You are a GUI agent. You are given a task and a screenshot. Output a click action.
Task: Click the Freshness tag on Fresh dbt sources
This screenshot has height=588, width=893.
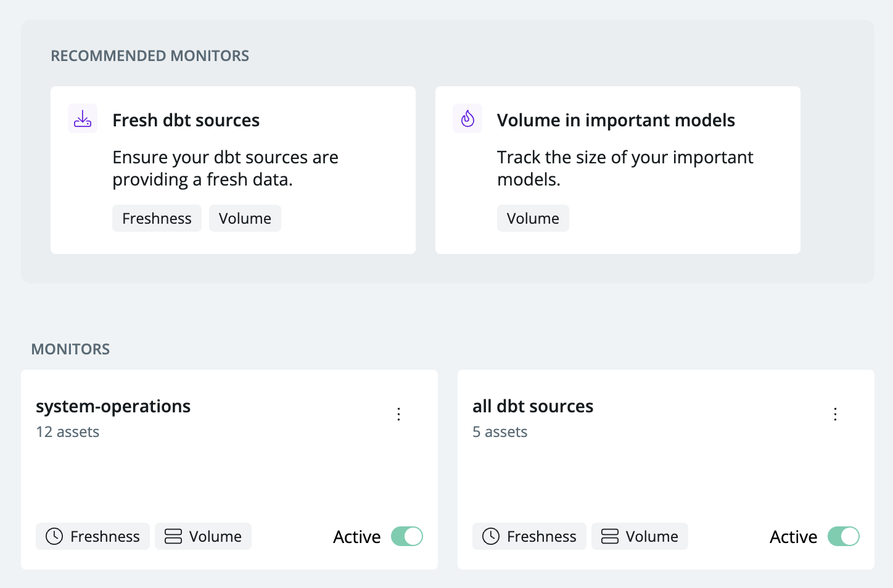157,218
